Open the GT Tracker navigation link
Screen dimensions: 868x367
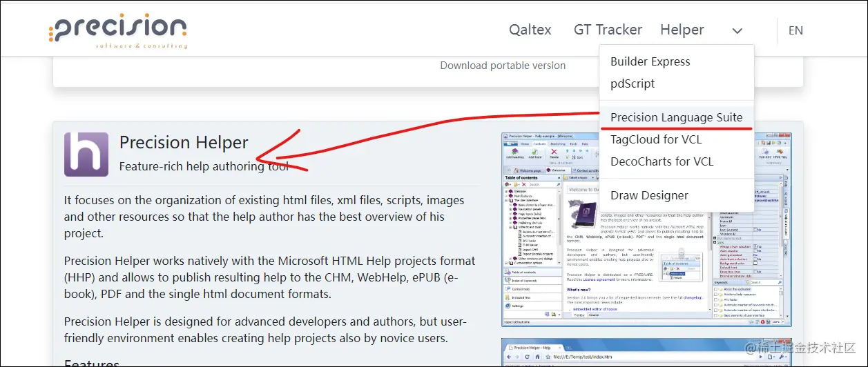[x=608, y=30]
